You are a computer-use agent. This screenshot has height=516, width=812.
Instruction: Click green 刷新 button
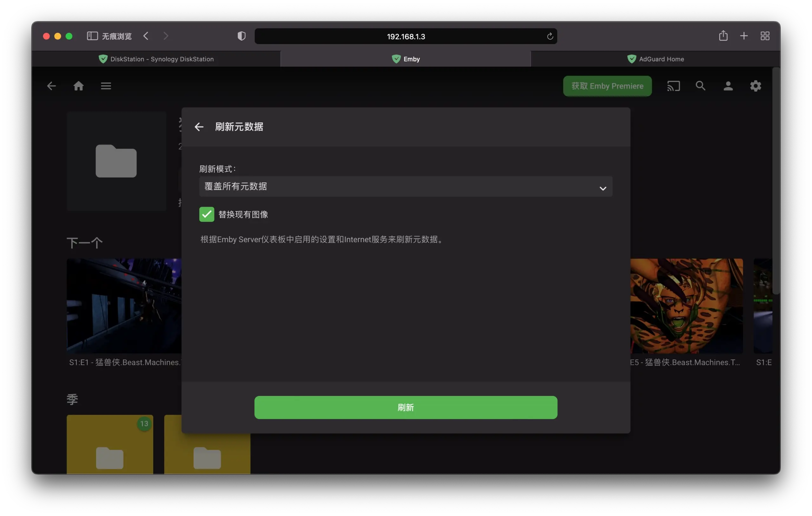(406, 408)
